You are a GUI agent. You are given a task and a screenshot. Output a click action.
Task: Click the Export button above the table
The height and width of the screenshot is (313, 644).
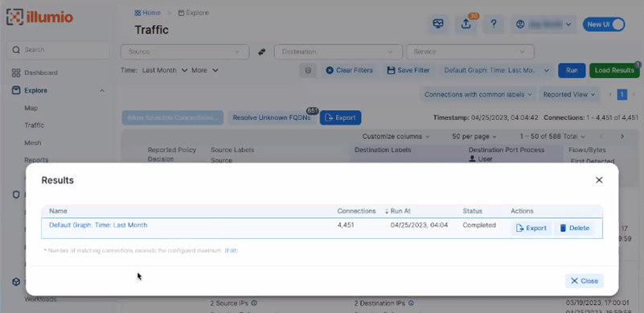(x=340, y=117)
